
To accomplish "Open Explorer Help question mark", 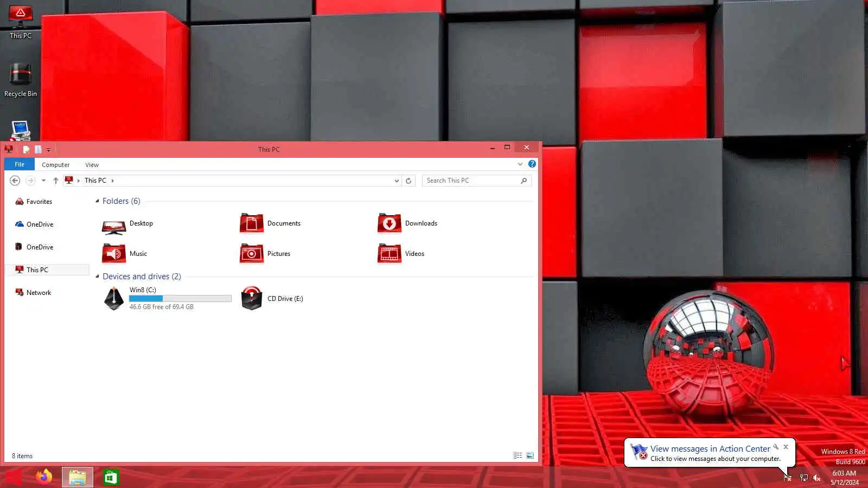I will coord(532,164).
